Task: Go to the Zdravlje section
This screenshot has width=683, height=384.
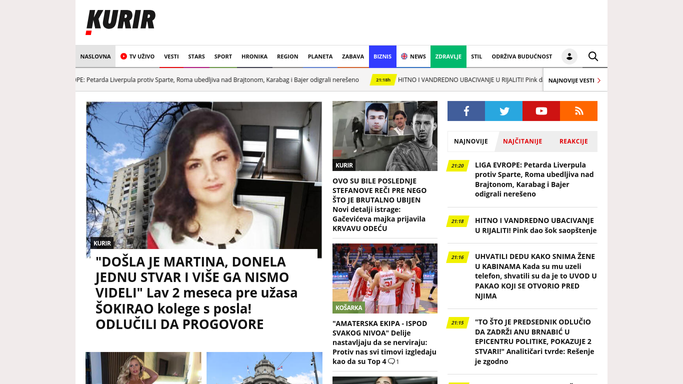Action: (448, 57)
